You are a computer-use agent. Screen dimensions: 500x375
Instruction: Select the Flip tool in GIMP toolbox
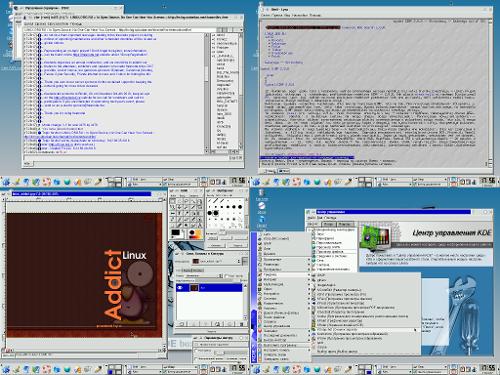click(173, 213)
